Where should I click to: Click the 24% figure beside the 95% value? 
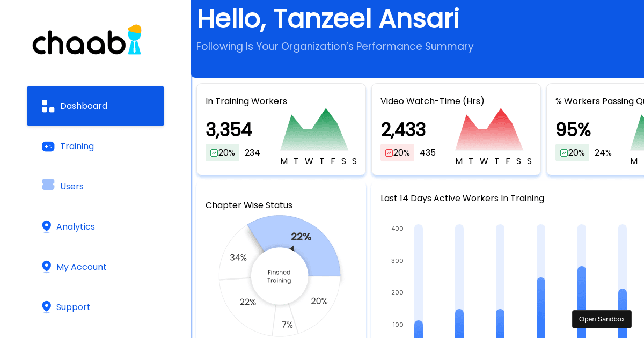click(603, 153)
